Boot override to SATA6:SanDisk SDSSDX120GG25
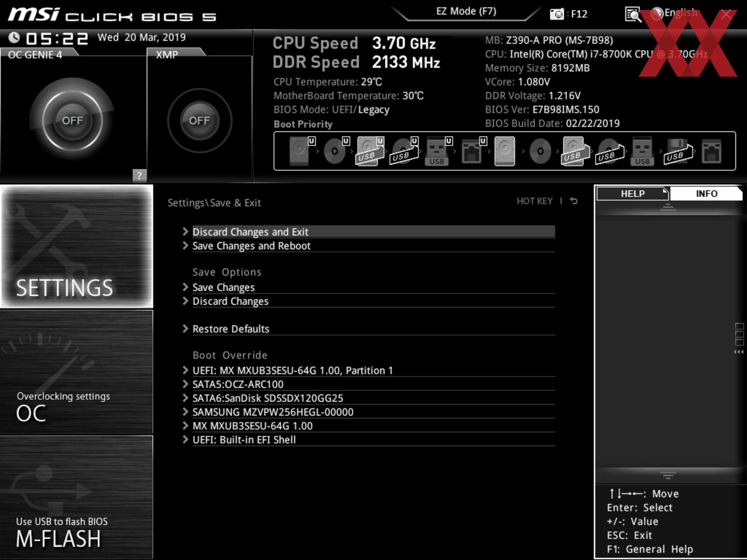 point(369,398)
